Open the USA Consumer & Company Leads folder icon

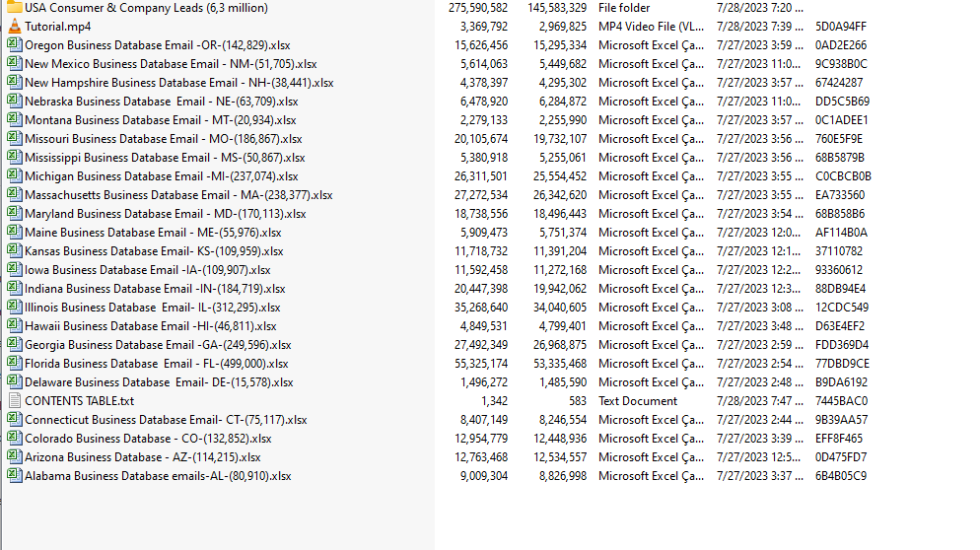click(x=15, y=8)
